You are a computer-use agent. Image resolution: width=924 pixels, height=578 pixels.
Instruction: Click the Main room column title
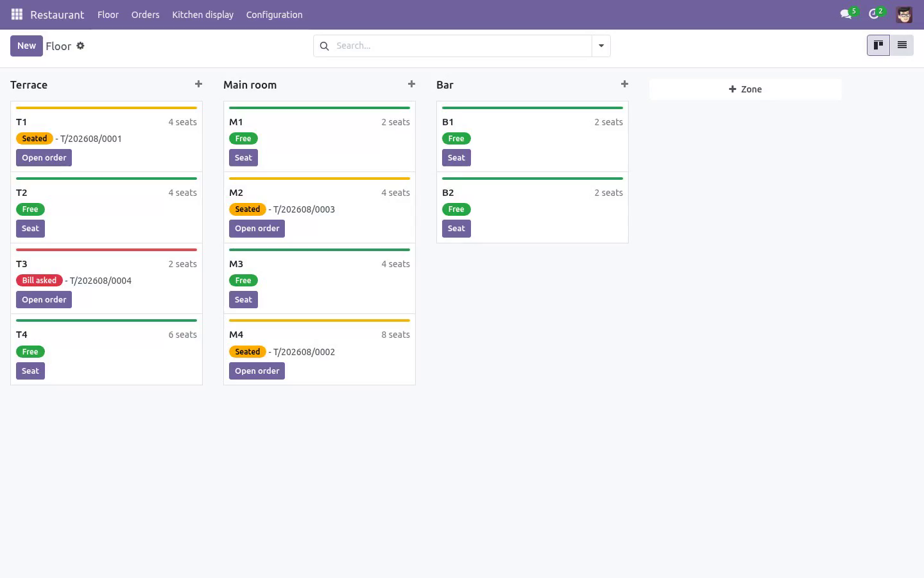[x=250, y=85]
